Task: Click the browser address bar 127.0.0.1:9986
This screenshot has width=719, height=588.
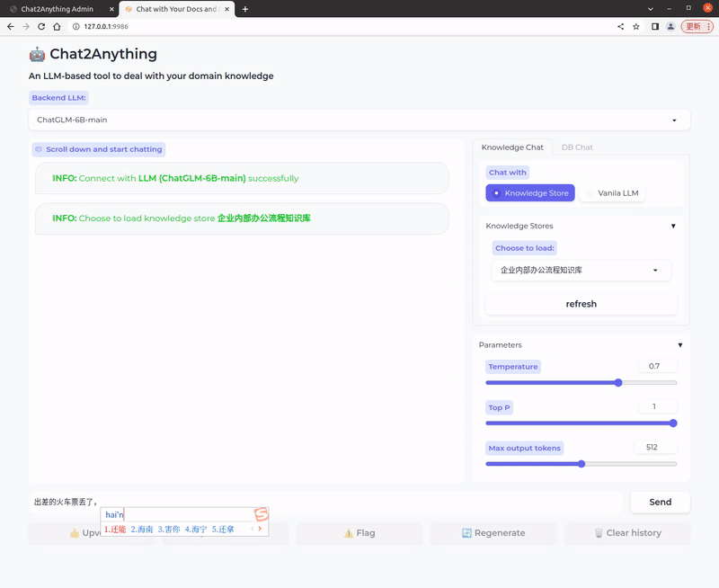Action: pos(340,27)
